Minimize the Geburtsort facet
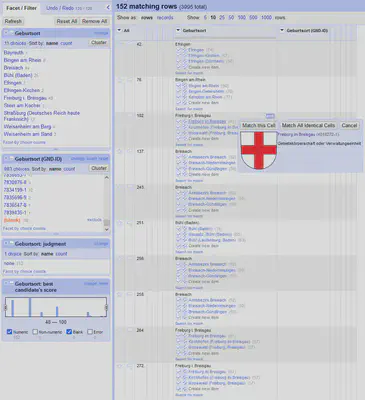The height and width of the screenshot is (400, 365). click(11, 33)
